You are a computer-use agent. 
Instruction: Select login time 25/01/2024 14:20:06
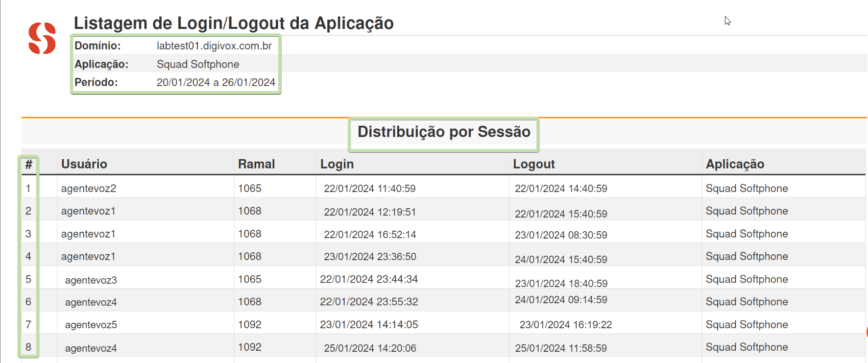[x=370, y=348]
